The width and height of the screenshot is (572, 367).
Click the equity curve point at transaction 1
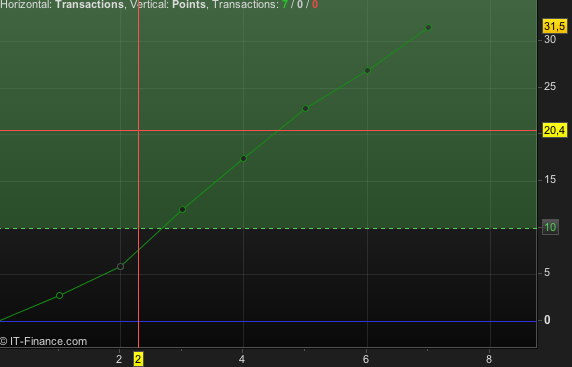point(59,295)
